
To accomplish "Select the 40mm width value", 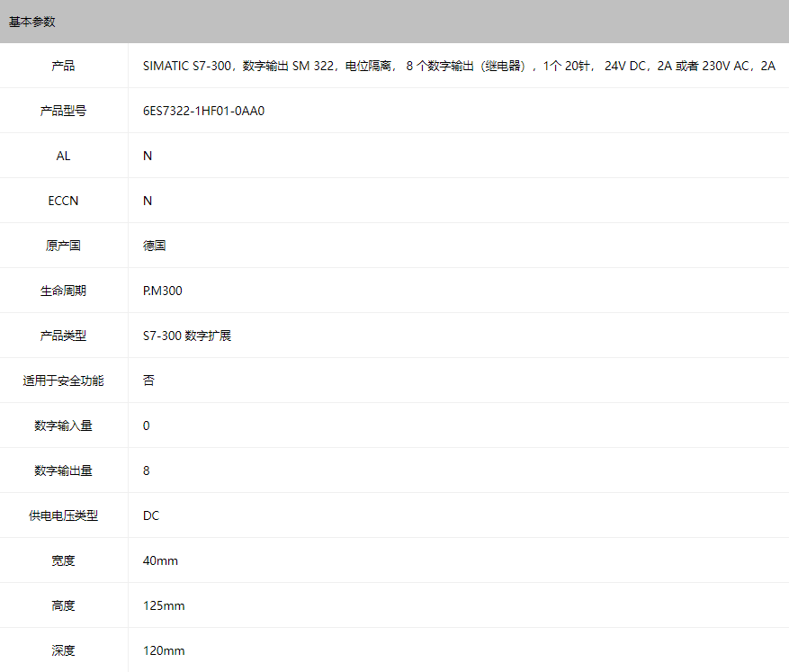I will point(160,560).
